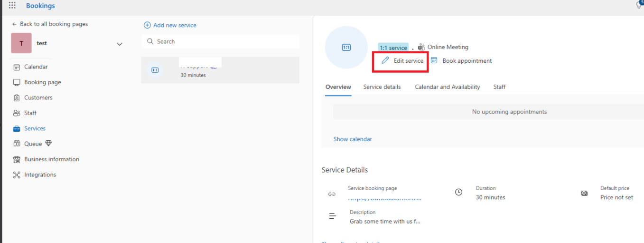Click the Services briefcase icon
The height and width of the screenshot is (243, 644).
coord(17,128)
